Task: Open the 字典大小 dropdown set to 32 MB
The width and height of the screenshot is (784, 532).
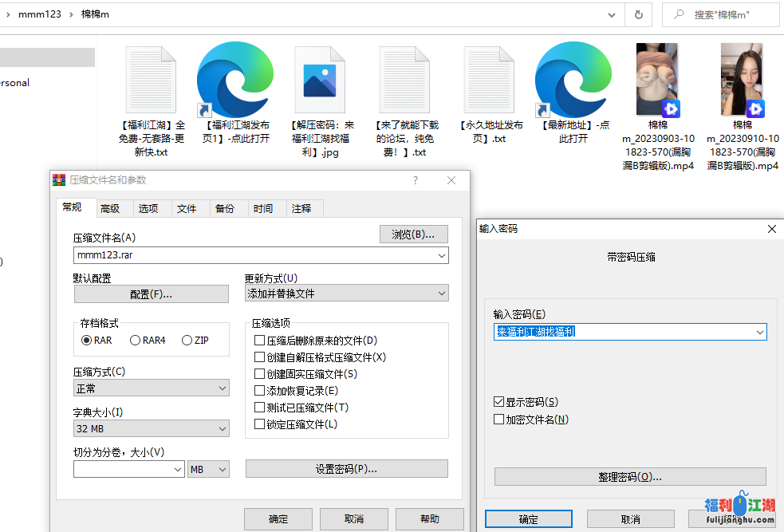Action: point(151,428)
